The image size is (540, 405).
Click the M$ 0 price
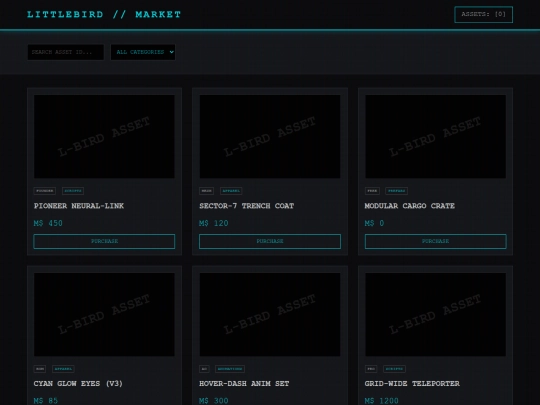(x=374, y=223)
